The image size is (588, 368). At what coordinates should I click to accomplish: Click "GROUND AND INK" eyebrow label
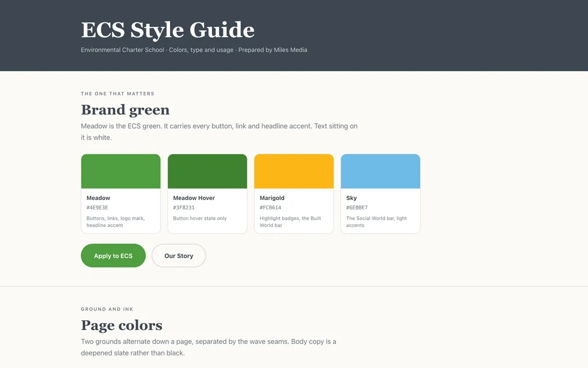pos(107,309)
